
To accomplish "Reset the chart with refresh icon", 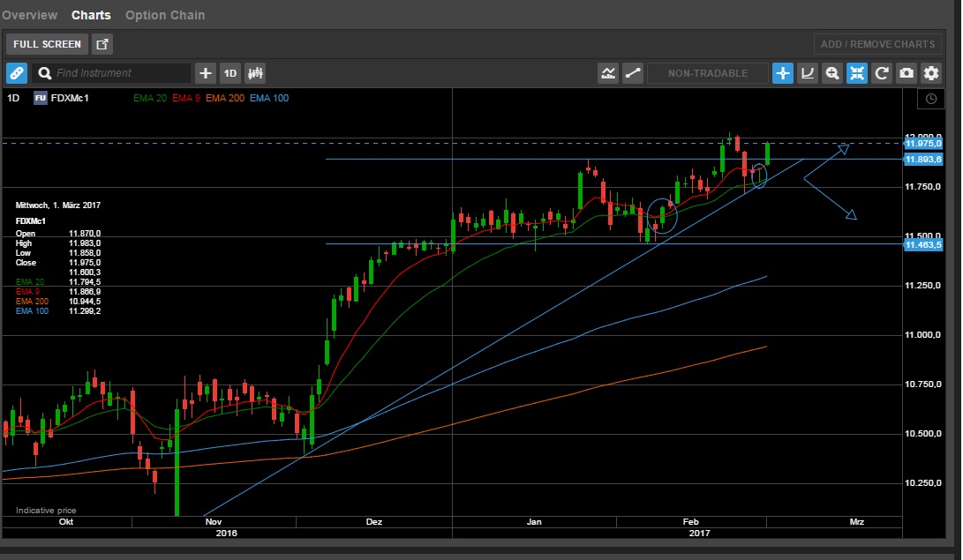I will 882,73.
